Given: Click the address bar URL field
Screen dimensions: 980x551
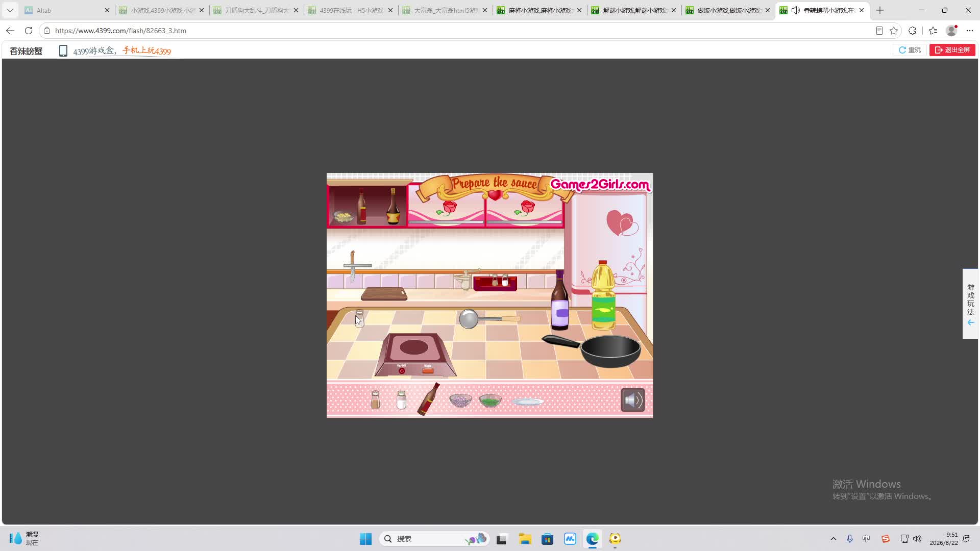Looking at the screenshot, I should point(459,31).
